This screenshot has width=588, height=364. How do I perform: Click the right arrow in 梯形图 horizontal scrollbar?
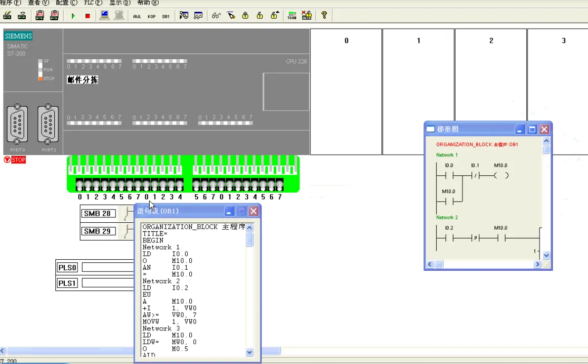click(537, 264)
